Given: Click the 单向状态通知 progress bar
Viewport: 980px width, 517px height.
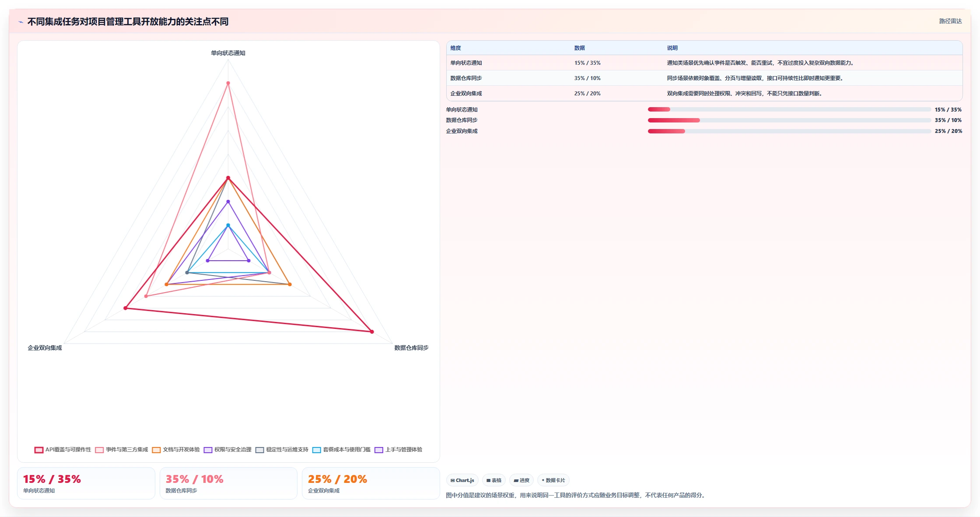Looking at the screenshot, I should [x=789, y=109].
